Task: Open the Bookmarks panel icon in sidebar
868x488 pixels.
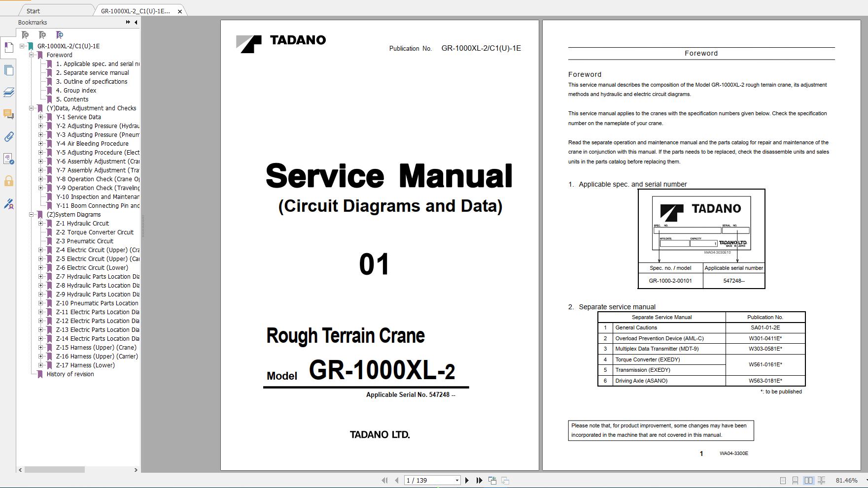Action: [x=8, y=47]
